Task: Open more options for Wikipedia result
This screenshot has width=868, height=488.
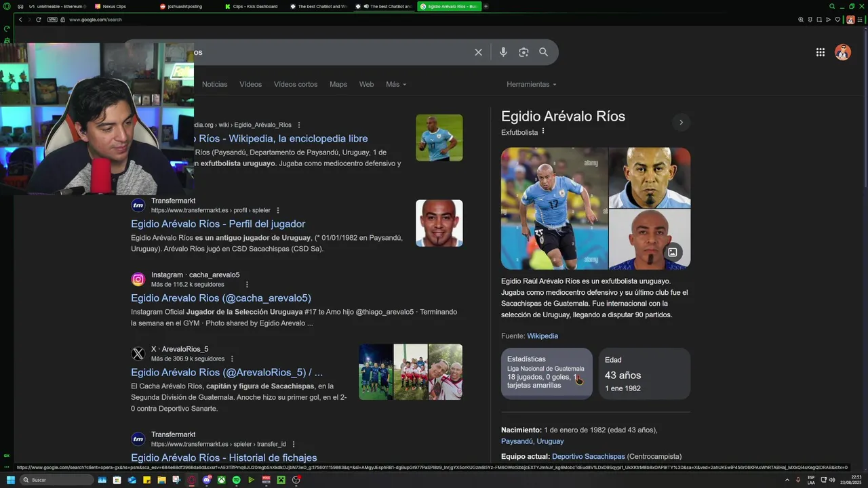Action: click(299, 125)
